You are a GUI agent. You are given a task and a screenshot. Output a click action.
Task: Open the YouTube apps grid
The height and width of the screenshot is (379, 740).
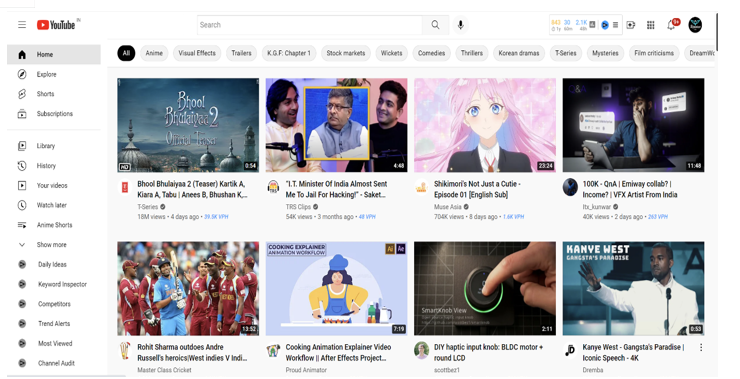(x=650, y=25)
